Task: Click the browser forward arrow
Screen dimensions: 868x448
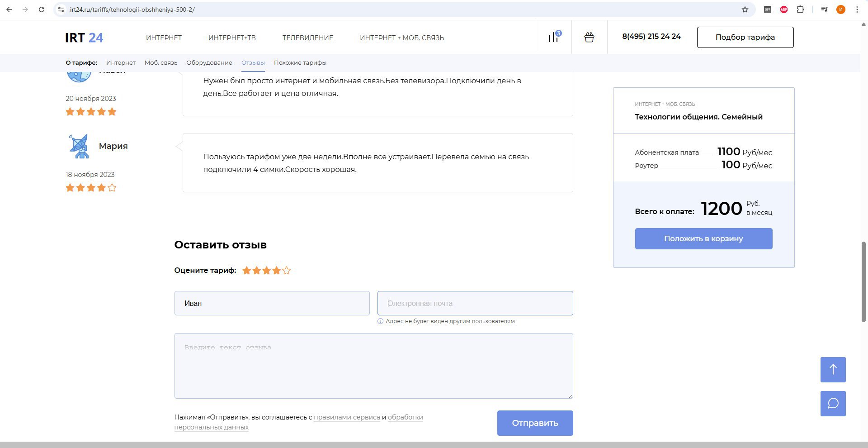Action: pyautogui.click(x=25, y=10)
